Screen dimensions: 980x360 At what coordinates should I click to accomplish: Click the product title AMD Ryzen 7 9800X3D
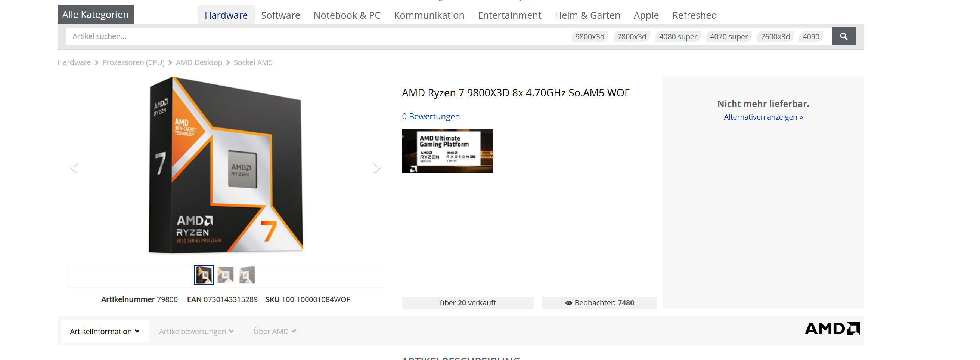point(515,93)
